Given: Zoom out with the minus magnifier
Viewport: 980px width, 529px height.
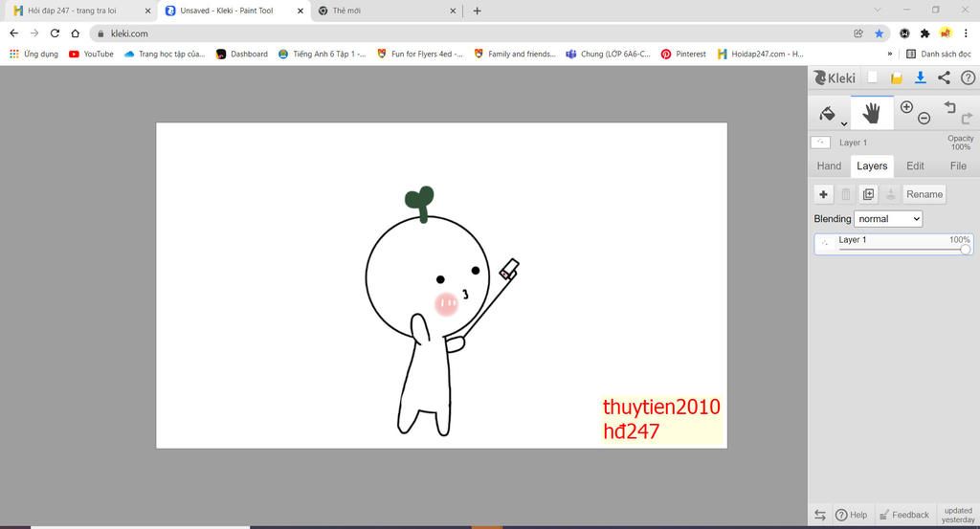Looking at the screenshot, I should 924,119.
